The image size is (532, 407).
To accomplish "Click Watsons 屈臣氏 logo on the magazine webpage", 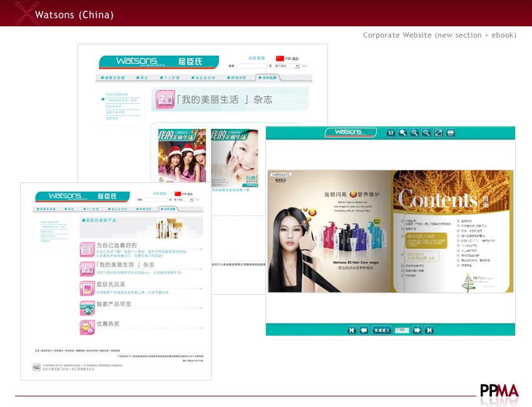I will [x=159, y=62].
